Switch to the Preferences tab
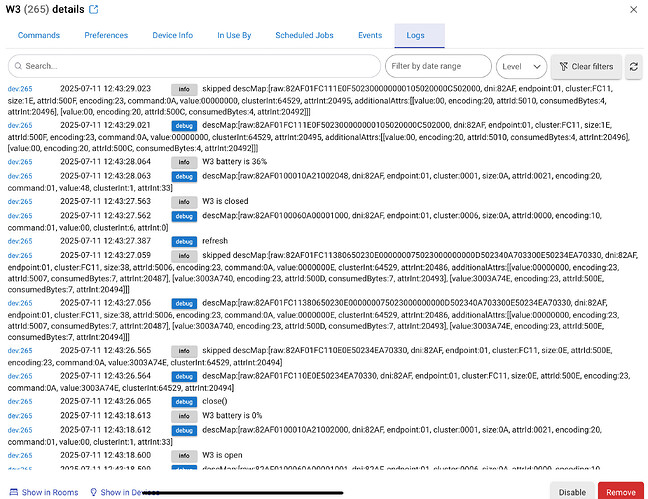 106,35
